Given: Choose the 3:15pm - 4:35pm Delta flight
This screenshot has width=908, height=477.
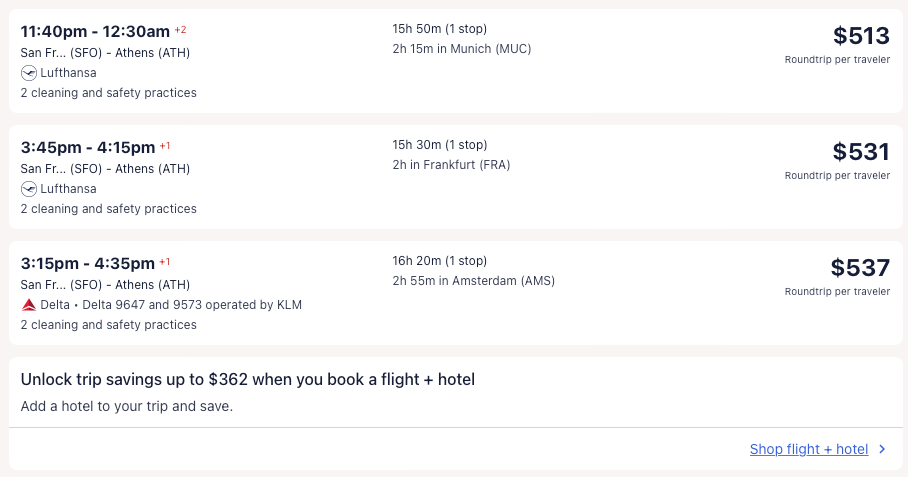Looking at the screenshot, I should pyautogui.click(x=87, y=264).
